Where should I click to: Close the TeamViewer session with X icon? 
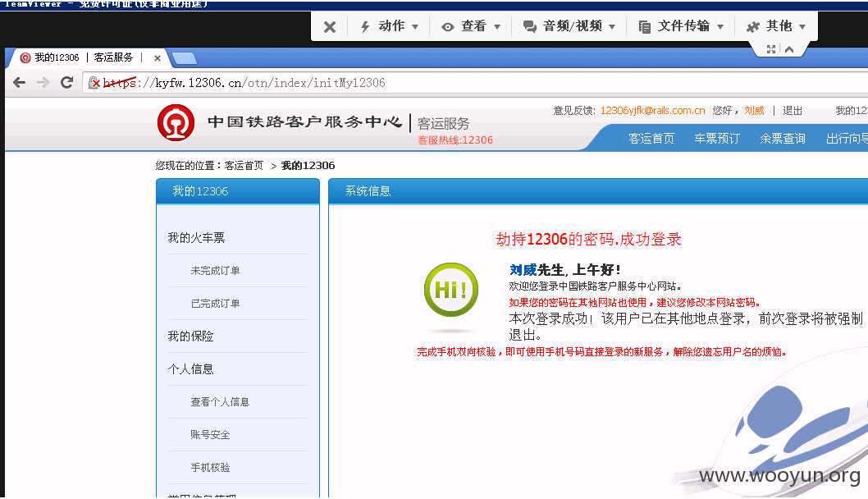[x=329, y=26]
